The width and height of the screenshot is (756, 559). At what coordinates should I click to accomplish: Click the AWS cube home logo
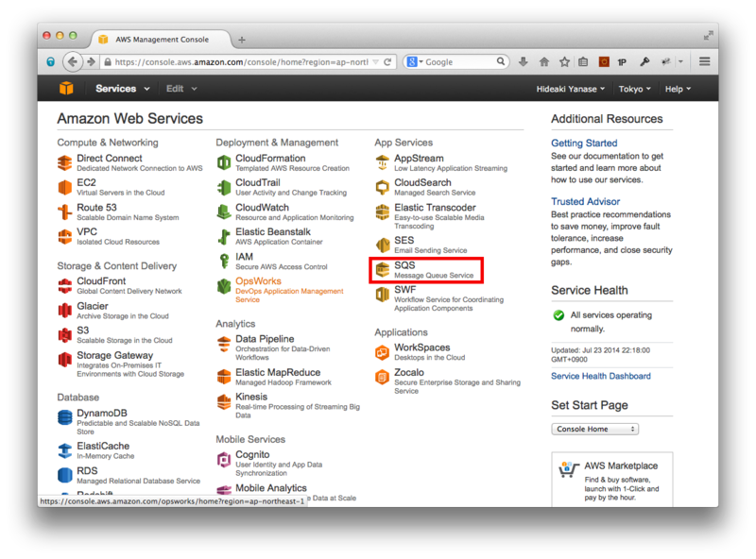click(66, 88)
